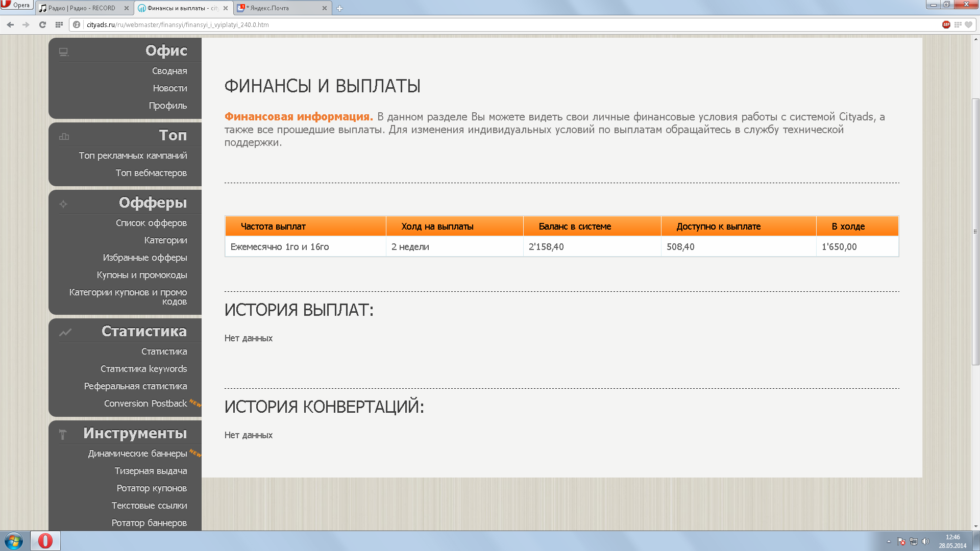Open Профиль in the sidebar
Image resolution: width=980 pixels, height=551 pixels.
tap(168, 106)
